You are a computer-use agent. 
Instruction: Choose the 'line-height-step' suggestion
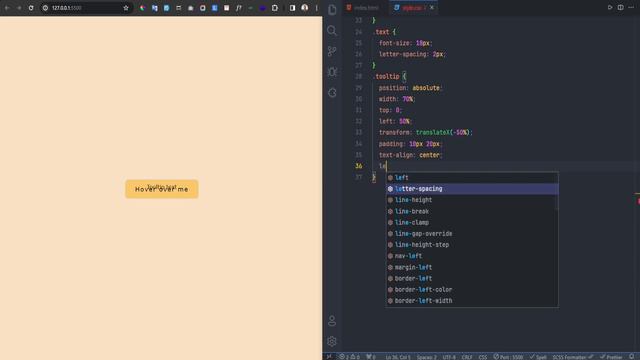coord(472,244)
